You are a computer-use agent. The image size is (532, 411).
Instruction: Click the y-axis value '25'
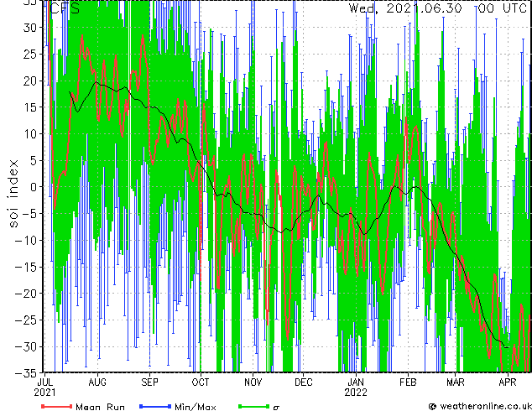pyautogui.click(x=30, y=54)
